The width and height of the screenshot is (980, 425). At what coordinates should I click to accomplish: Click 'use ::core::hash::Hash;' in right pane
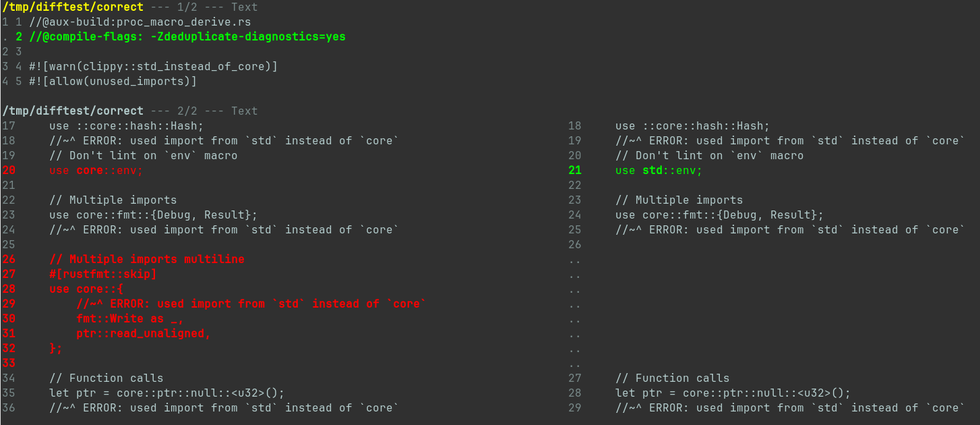(692, 125)
